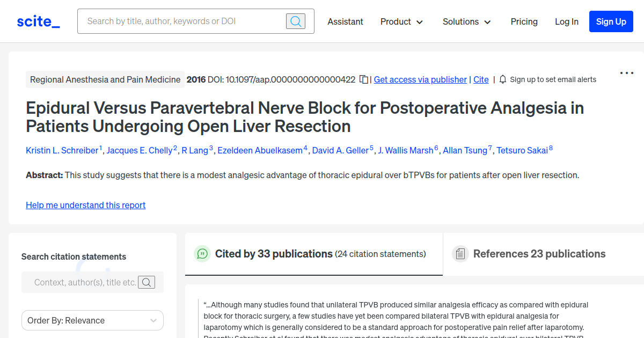The image size is (644, 338).
Task: Click the magnifier in citation statements search box
Action: (147, 282)
